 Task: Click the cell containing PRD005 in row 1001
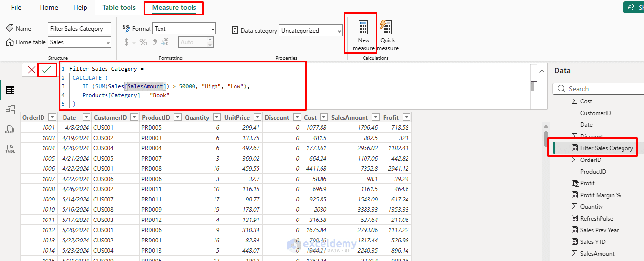coord(161,127)
